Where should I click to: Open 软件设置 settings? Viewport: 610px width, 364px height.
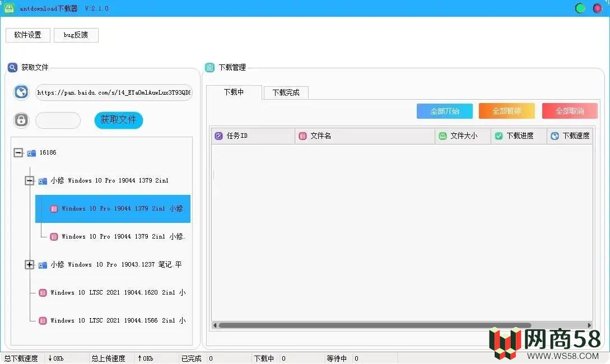tap(27, 35)
